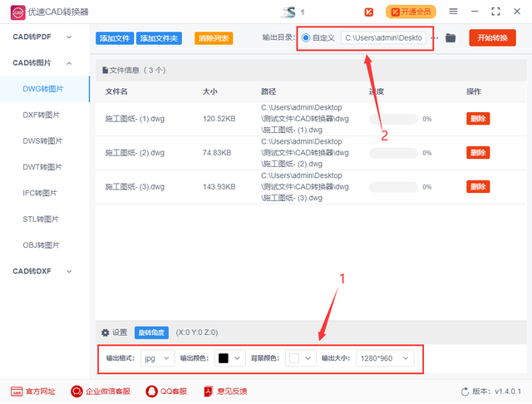Select IFC转图片 in sidebar
This screenshot has width=532, height=404.
[x=40, y=194]
